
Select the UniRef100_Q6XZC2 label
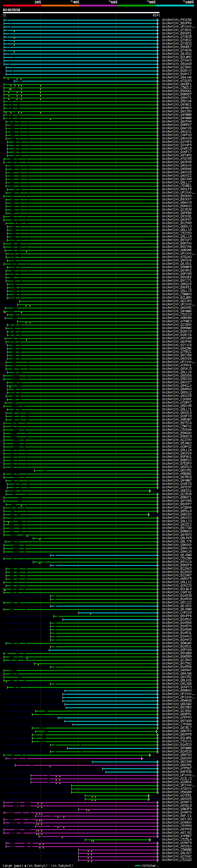[x=176, y=525]
